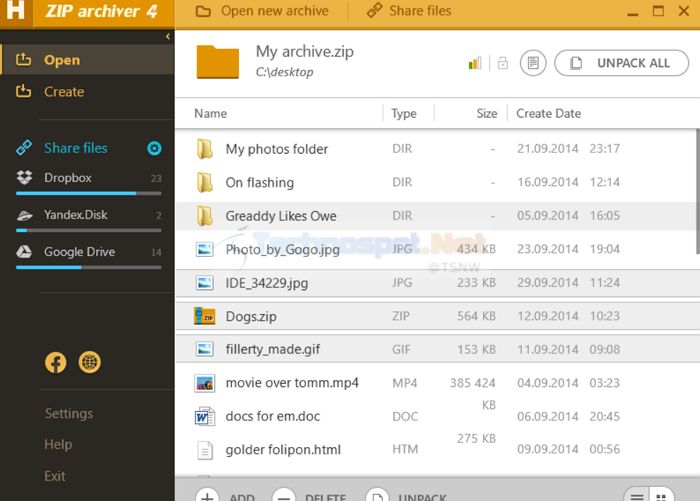This screenshot has width=700, height=501.
Task: Collapse the sidebar with the chevron arrow
Action: click(x=168, y=37)
